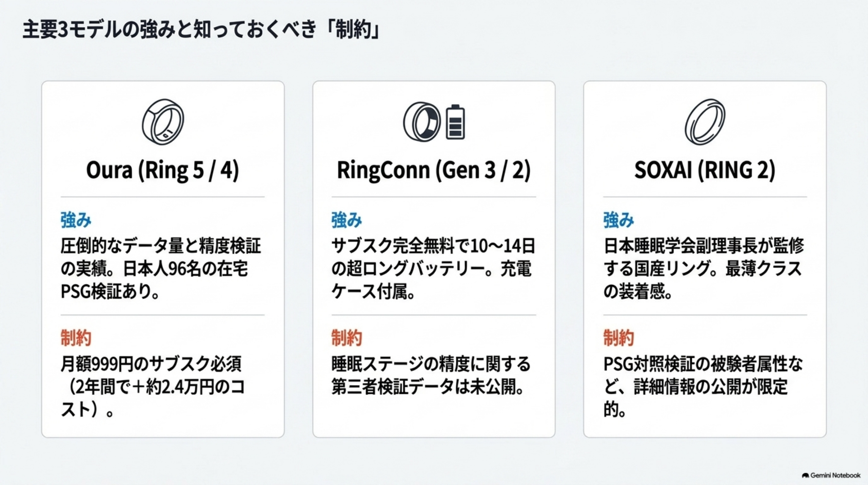Viewport: 868px width, 485px height.
Task: Click the slide title 主要3モデルの強み
Action: 202,31
